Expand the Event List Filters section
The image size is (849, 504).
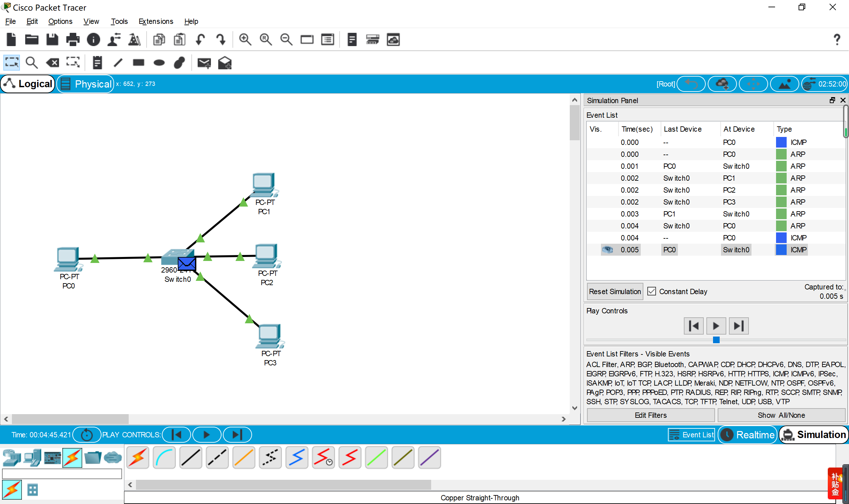click(638, 353)
